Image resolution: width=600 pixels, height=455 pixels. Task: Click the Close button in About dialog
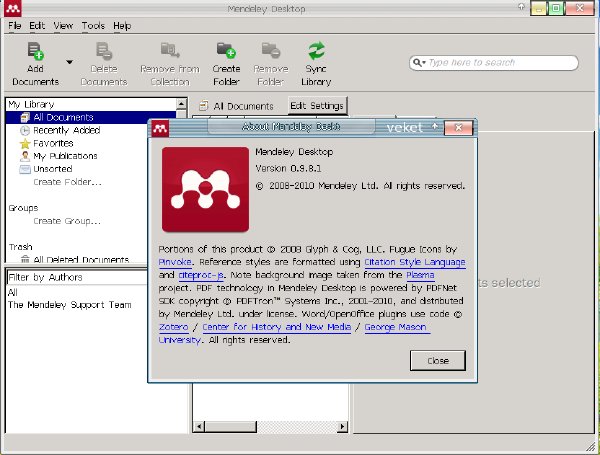pyautogui.click(x=438, y=360)
